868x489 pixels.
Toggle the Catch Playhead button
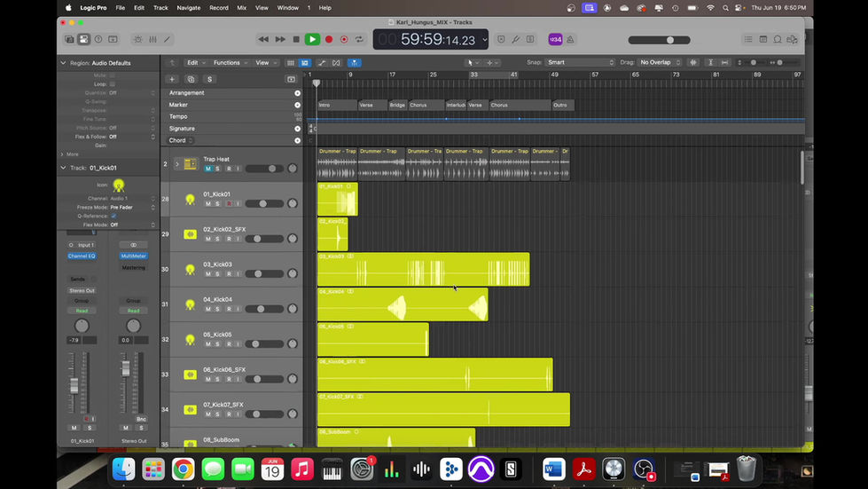click(x=355, y=63)
